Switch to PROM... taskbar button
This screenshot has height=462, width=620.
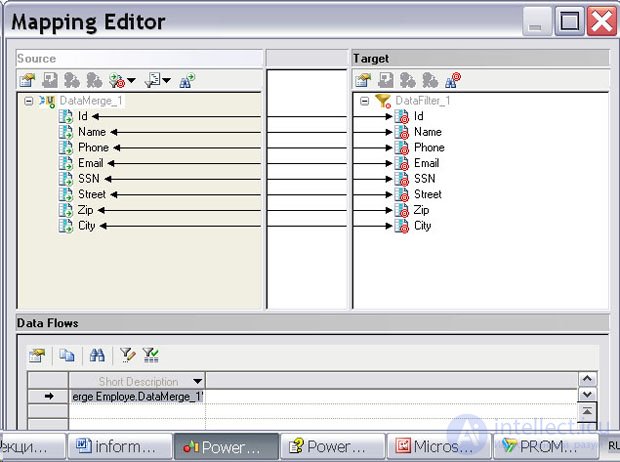(x=545, y=447)
